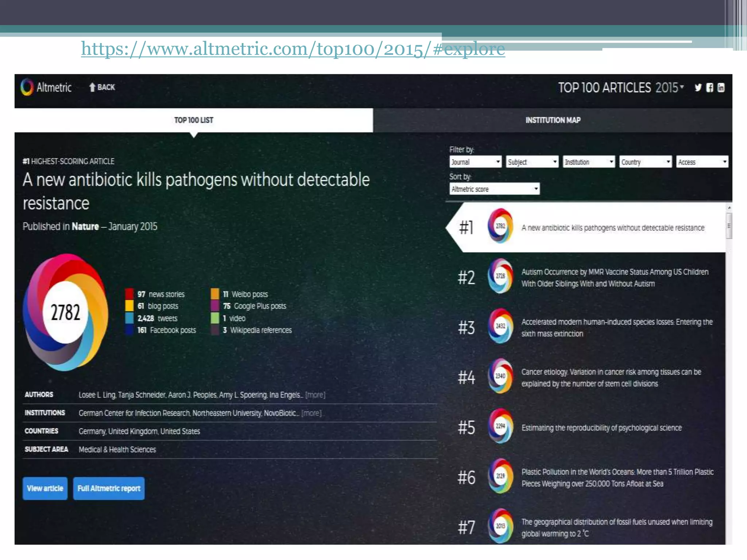Viewport: 747px width, 560px height.
Task: Open the Journal filter dropdown
Action: coord(476,162)
